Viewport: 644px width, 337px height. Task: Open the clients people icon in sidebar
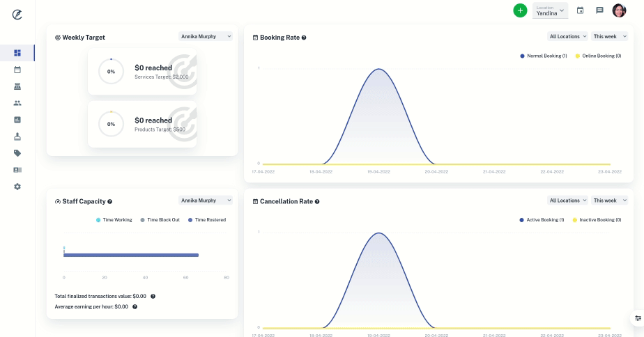point(17,103)
